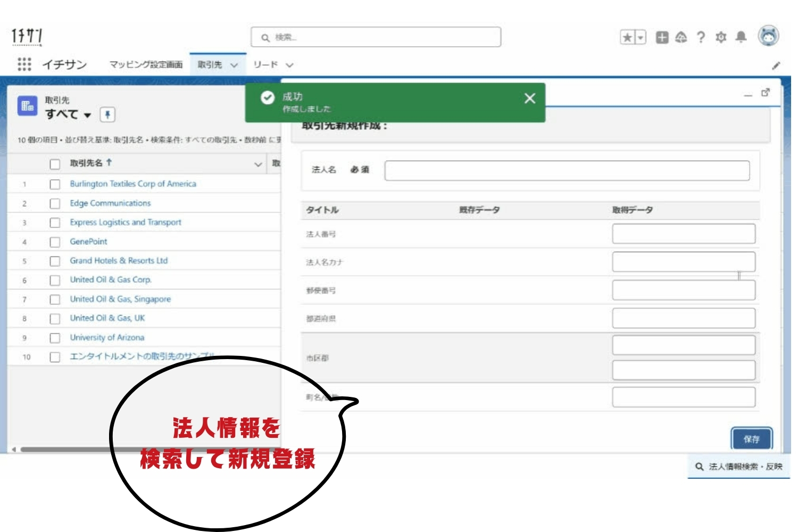
Task: Open the United Oil & Gas, Singapore link
Action: [x=120, y=299]
